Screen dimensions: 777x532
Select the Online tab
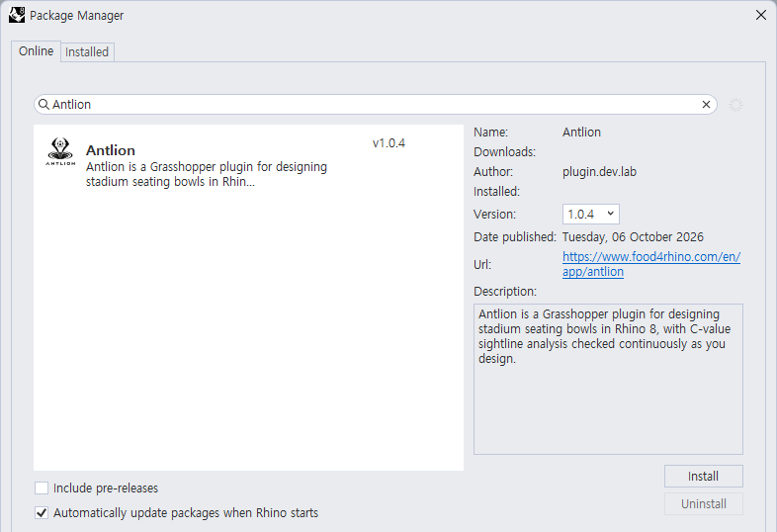(37, 51)
